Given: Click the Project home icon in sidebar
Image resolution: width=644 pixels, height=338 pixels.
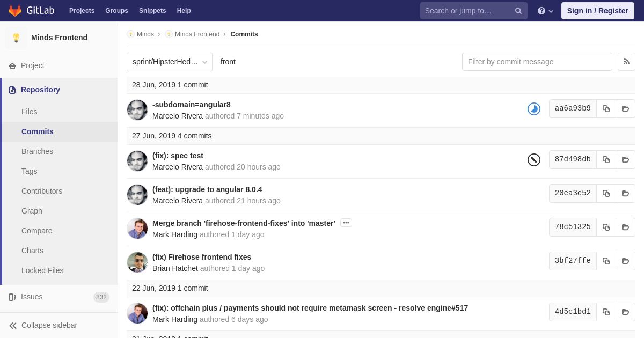Looking at the screenshot, I should coord(12,65).
